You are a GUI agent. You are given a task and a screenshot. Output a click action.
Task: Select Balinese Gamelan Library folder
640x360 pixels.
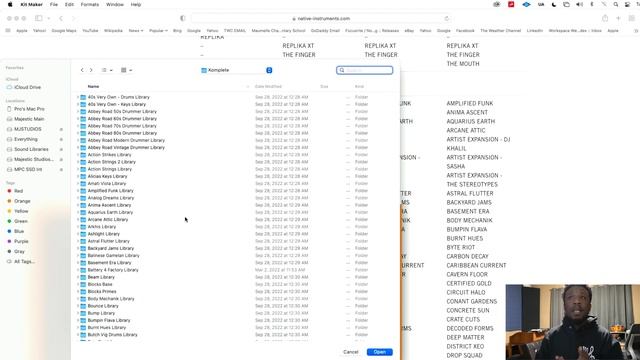[113, 256]
